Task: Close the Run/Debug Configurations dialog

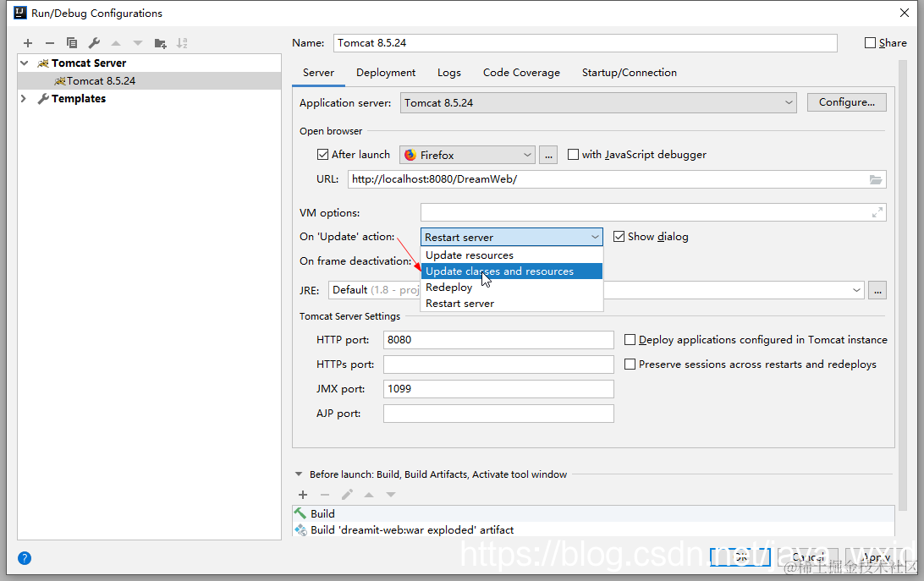Action: [x=905, y=13]
